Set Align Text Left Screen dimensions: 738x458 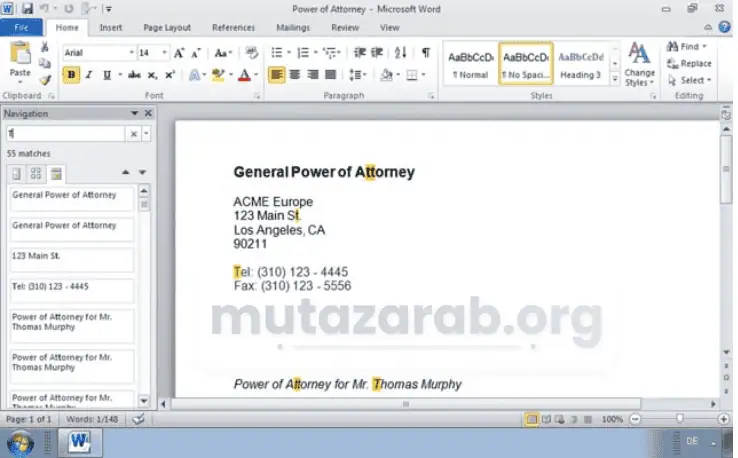276,75
